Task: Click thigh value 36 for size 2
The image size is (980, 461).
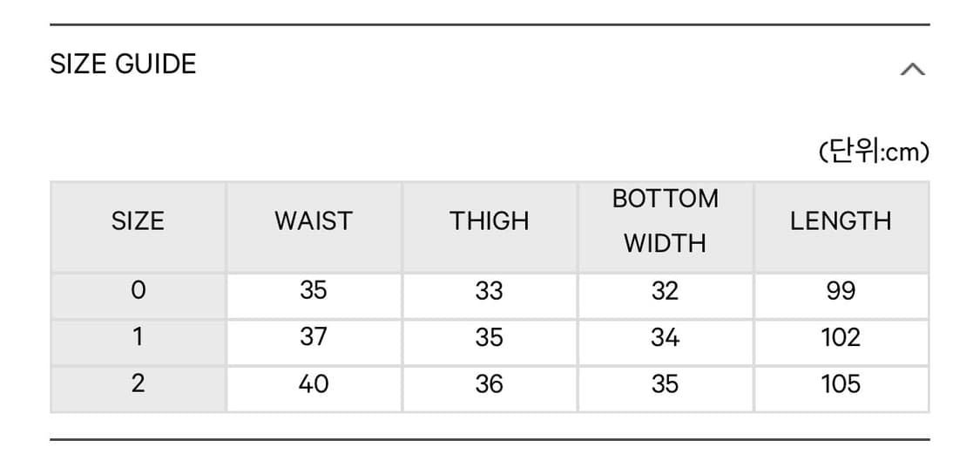Action: [490, 383]
